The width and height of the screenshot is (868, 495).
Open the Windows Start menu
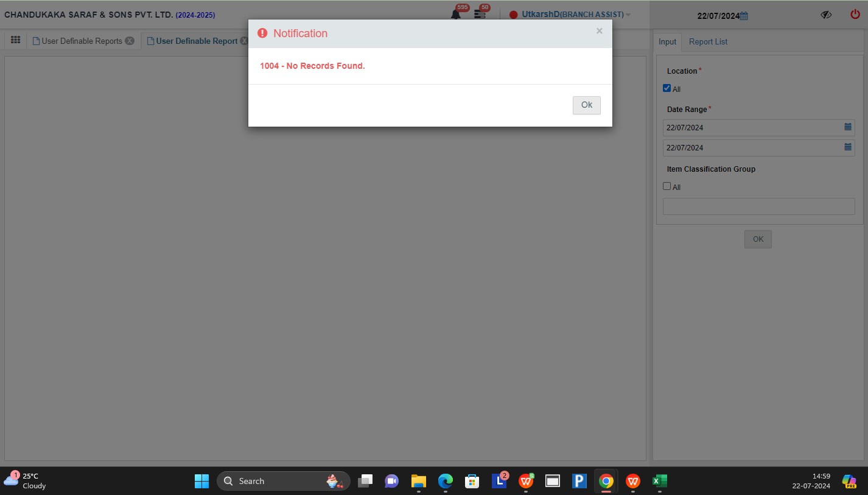tap(201, 481)
